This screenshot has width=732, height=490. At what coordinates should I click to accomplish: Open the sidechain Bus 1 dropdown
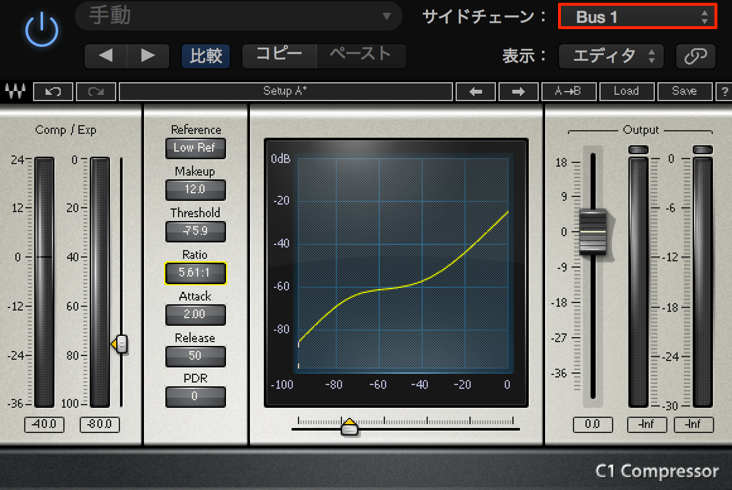(x=637, y=17)
